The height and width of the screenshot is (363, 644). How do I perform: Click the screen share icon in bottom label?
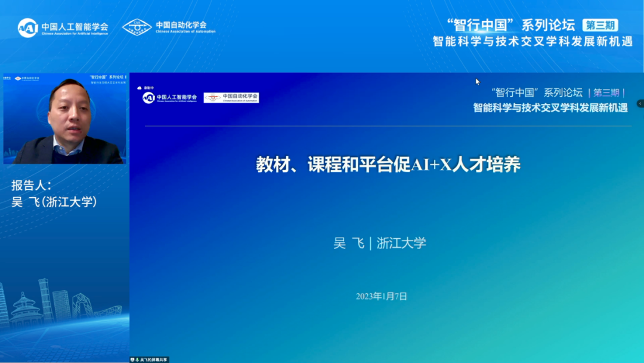[x=133, y=359]
